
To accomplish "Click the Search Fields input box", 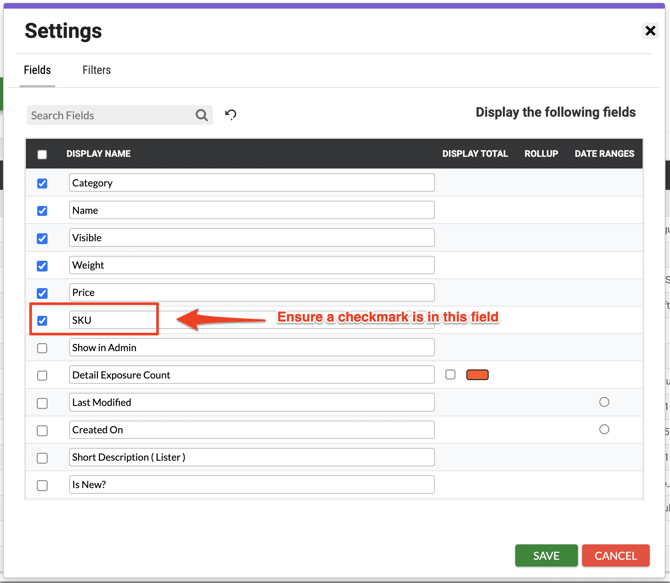I will pyautogui.click(x=110, y=115).
